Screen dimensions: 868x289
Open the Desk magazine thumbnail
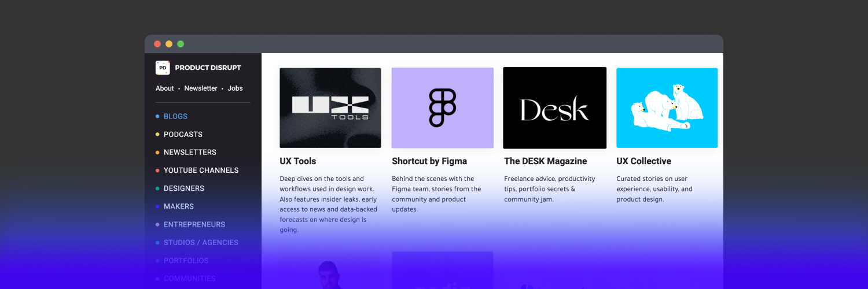pos(554,108)
